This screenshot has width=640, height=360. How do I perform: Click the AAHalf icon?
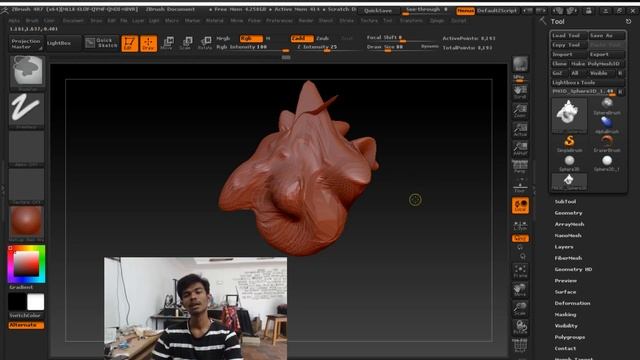pyautogui.click(x=520, y=149)
